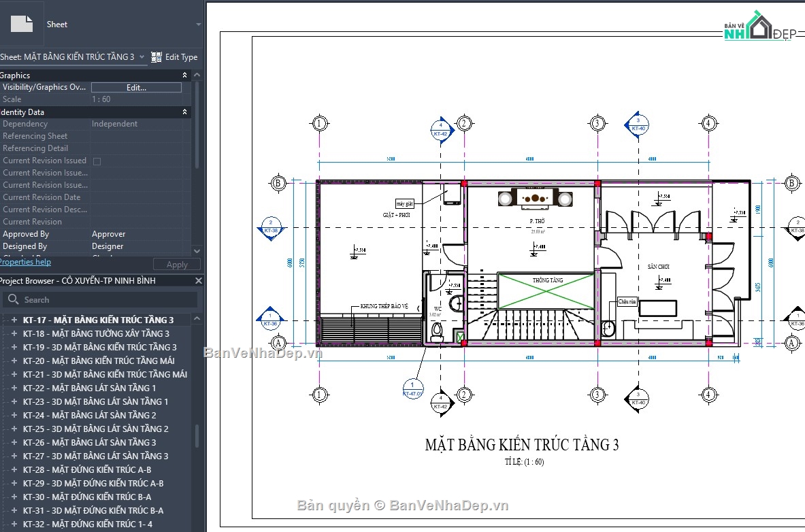Select top section marker 4 KT-42
This screenshot has height=532, width=805.
[441, 129]
